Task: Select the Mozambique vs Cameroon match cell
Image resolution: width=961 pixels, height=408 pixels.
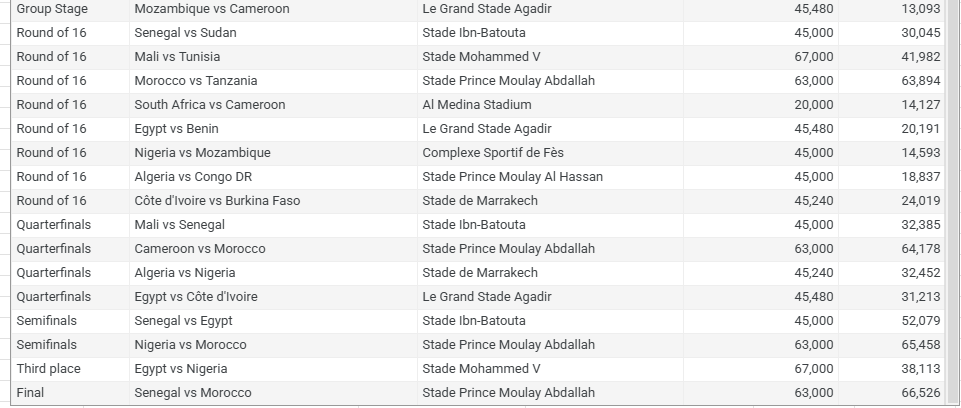Action: tap(212, 9)
